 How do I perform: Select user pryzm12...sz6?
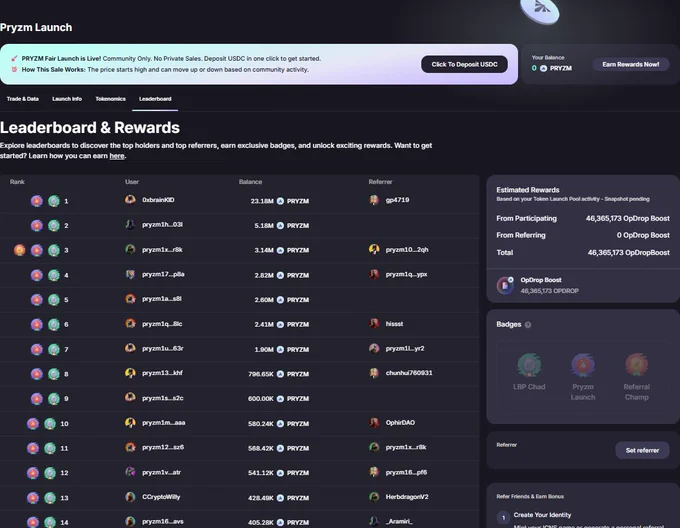[163, 447]
